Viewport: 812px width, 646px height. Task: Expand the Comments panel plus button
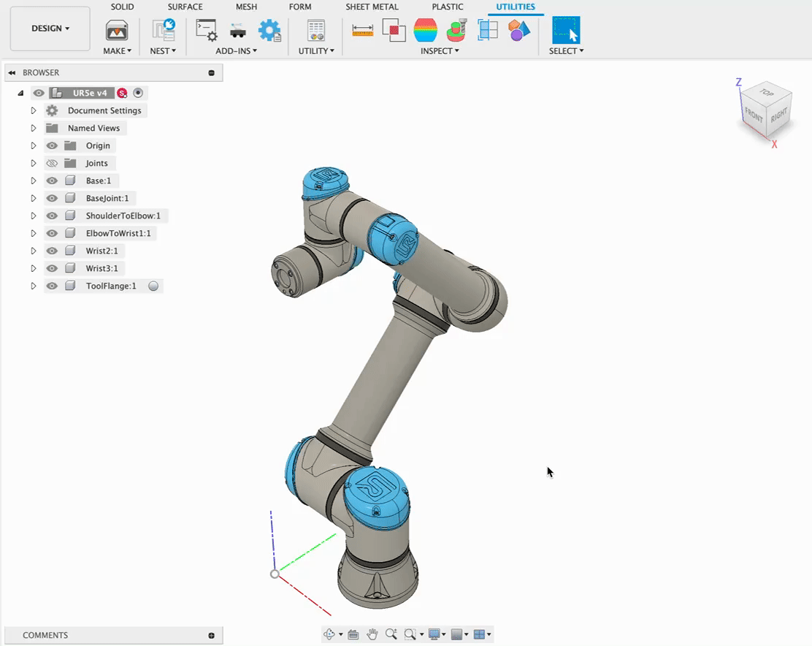[211, 635]
